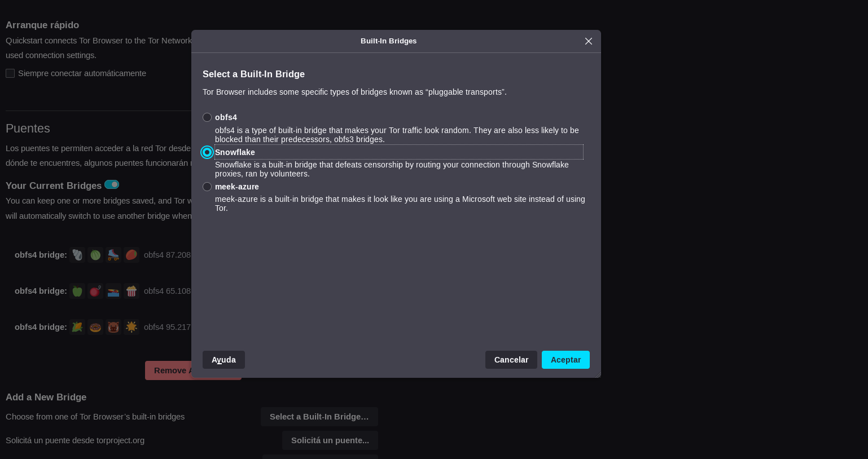
Task: Click the donut emoji icon
Action: click(95, 327)
